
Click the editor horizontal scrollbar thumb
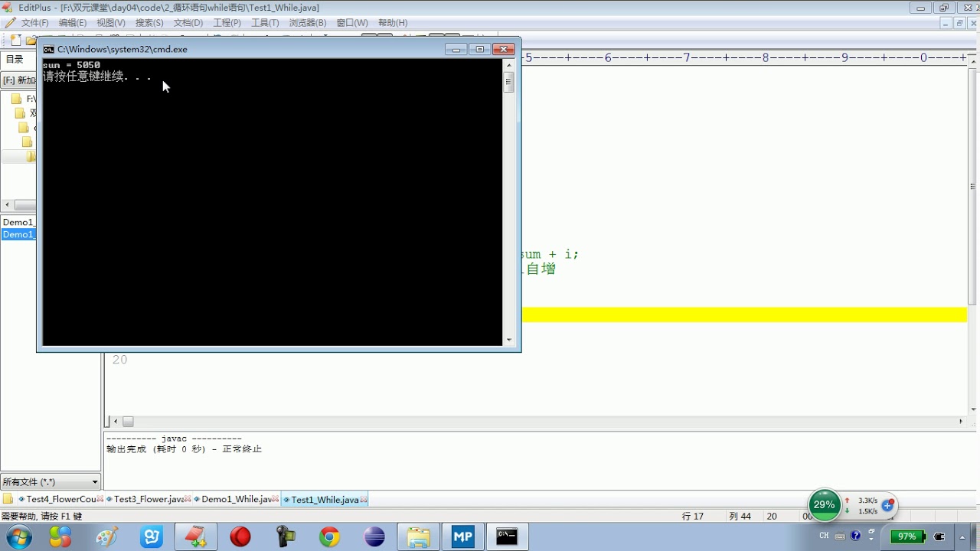tap(128, 422)
